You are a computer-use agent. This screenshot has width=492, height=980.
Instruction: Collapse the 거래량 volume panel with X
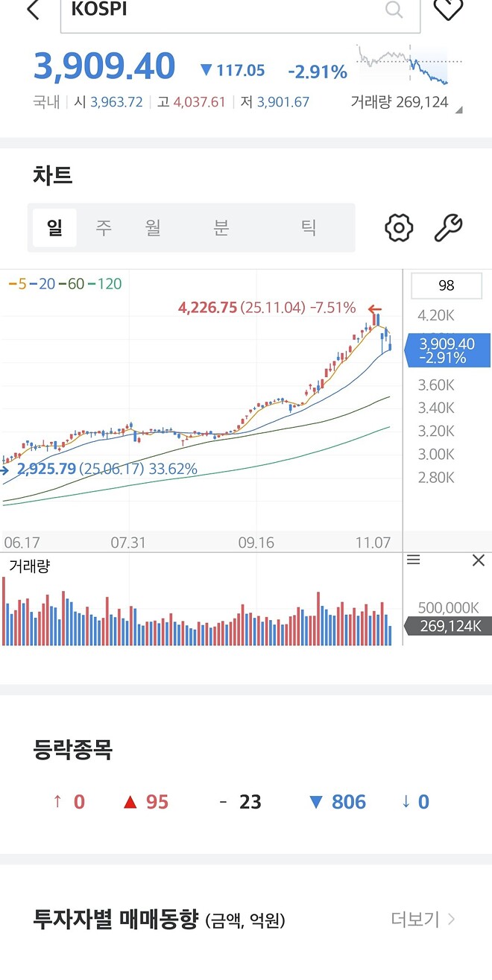(x=478, y=559)
